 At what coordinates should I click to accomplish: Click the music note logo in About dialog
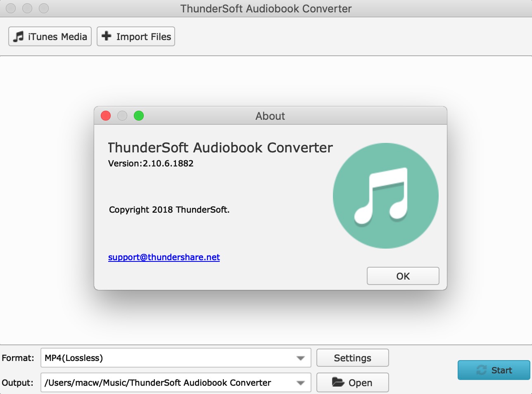[385, 196]
